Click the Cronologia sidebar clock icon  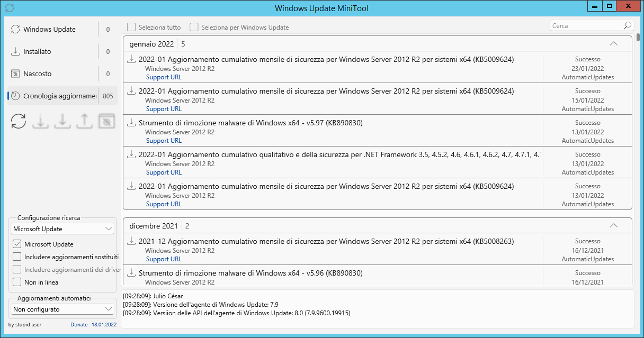tap(15, 96)
